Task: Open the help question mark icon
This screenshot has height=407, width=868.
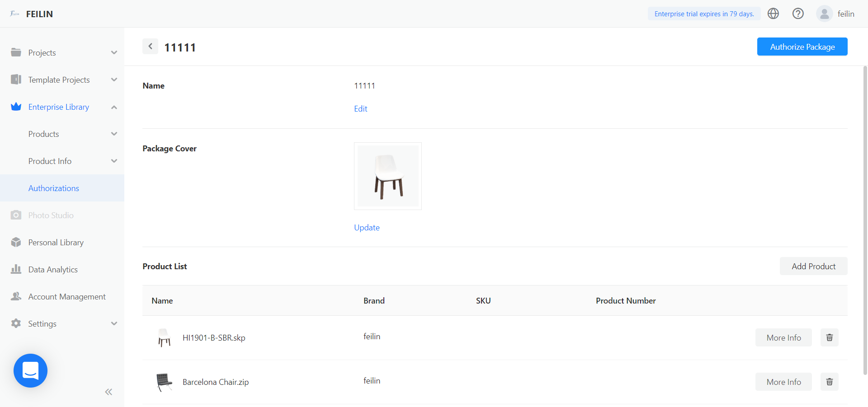Action: (798, 14)
